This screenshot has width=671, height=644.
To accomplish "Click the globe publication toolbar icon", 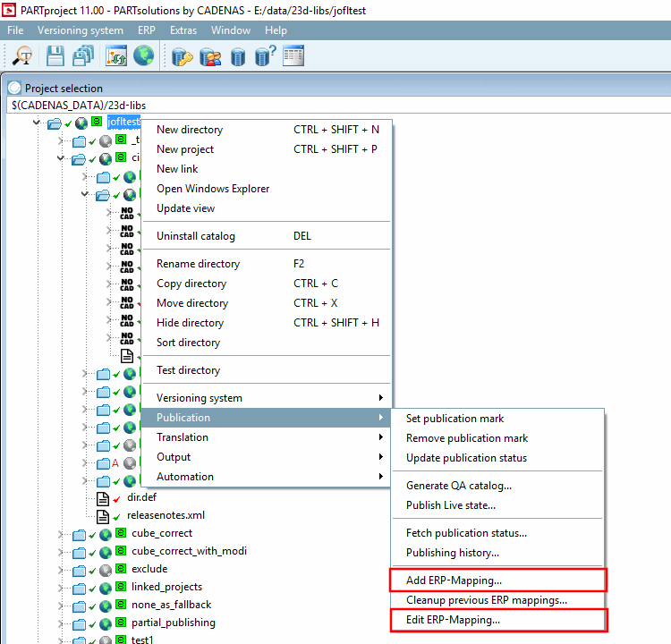I will coord(143,55).
